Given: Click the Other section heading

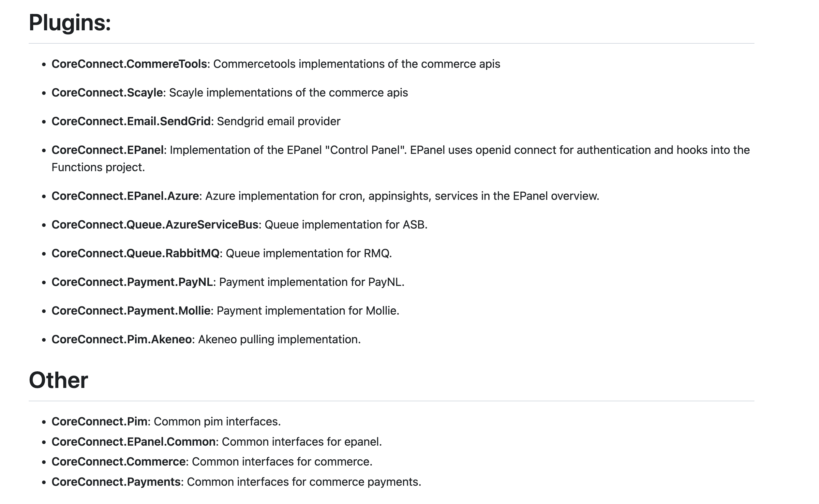Looking at the screenshot, I should tap(58, 380).
